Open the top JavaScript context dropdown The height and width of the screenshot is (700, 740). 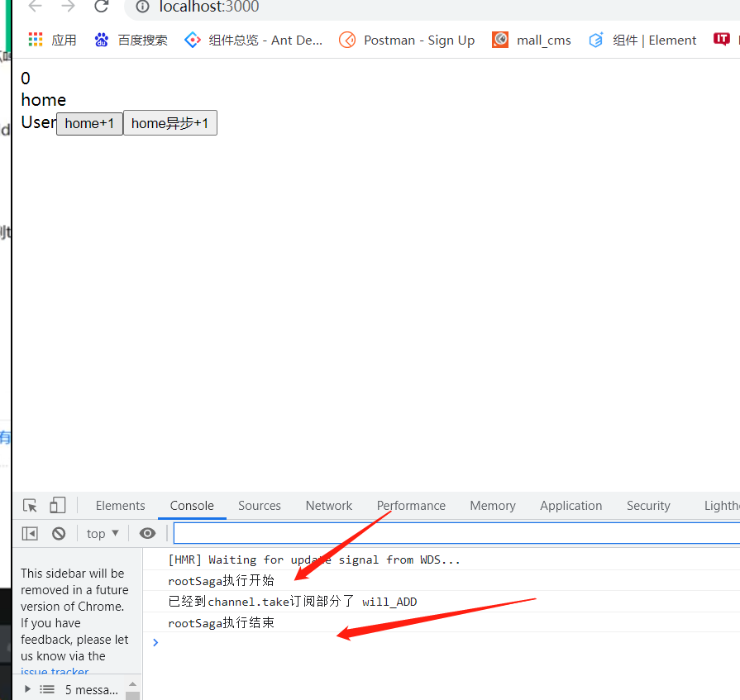pos(103,534)
